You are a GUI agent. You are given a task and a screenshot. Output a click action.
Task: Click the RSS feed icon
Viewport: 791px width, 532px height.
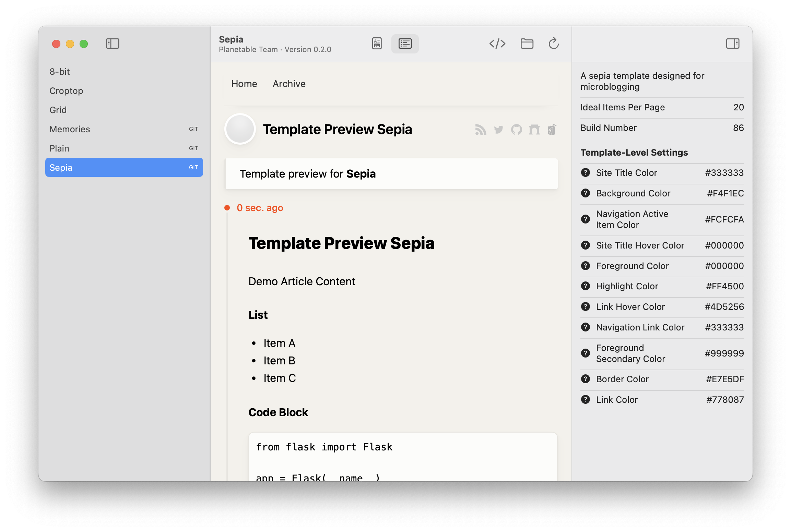(481, 130)
